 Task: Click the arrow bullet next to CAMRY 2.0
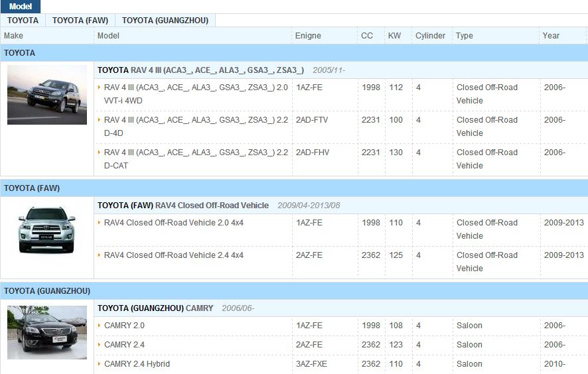tap(100, 326)
